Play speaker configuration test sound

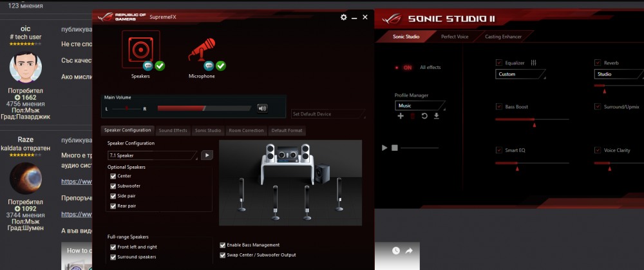point(207,155)
